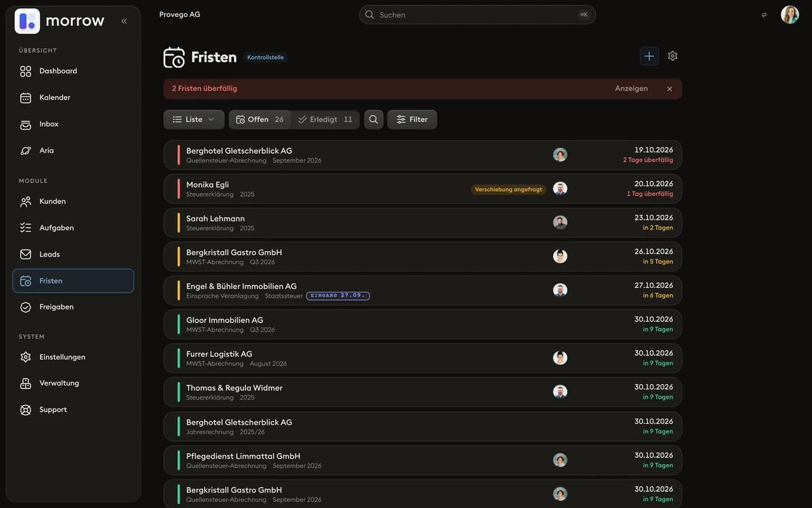Dismiss the overdue Fristen banner
Screen dimensions: 812x508
pyautogui.click(x=669, y=89)
